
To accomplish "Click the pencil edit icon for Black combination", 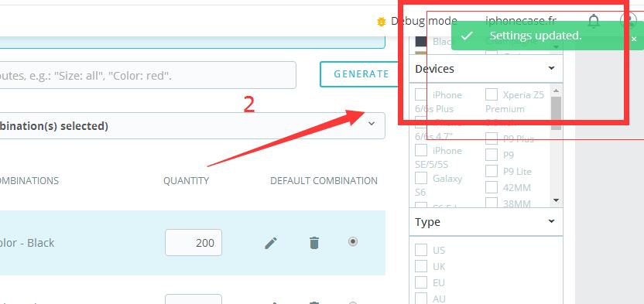I will [x=271, y=243].
